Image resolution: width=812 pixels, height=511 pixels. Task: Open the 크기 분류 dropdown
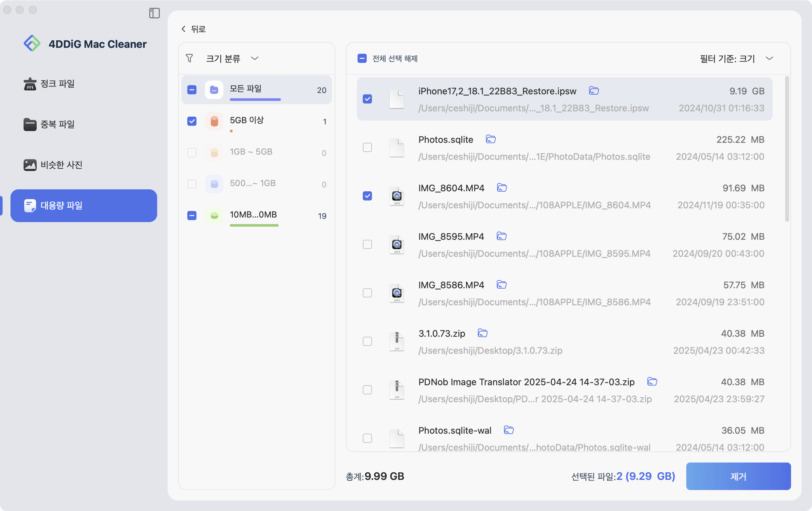[x=232, y=58]
